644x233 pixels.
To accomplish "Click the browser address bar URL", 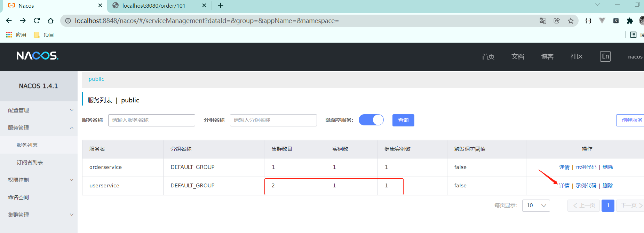I will click(x=207, y=21).
